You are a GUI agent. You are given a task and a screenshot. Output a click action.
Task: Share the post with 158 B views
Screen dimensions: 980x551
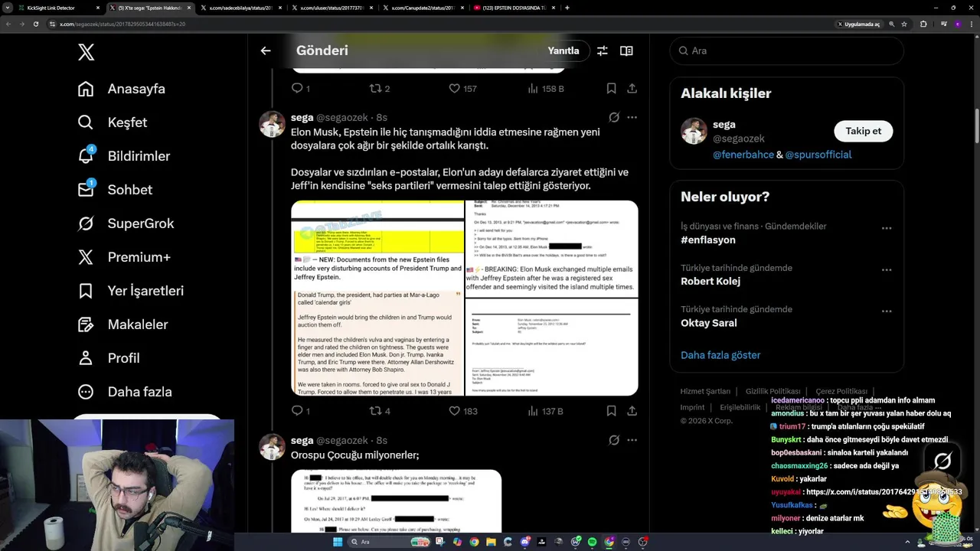pos(632,89)
